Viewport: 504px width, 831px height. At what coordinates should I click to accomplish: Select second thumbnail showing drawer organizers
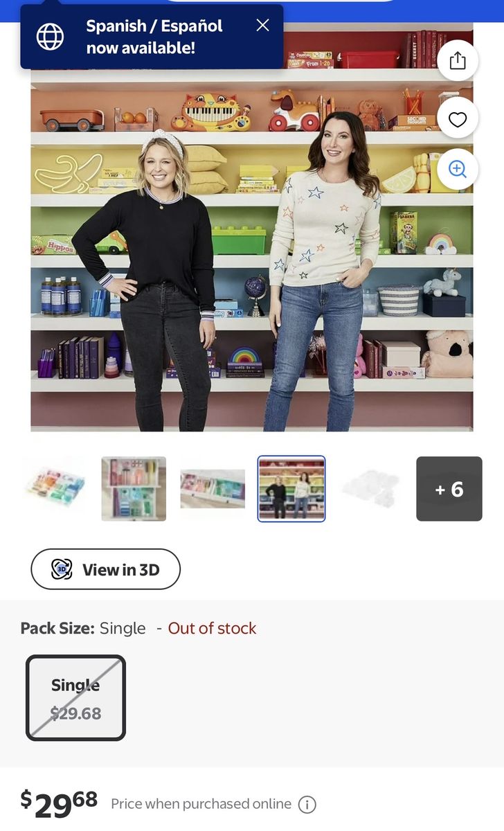pos(134,489)
